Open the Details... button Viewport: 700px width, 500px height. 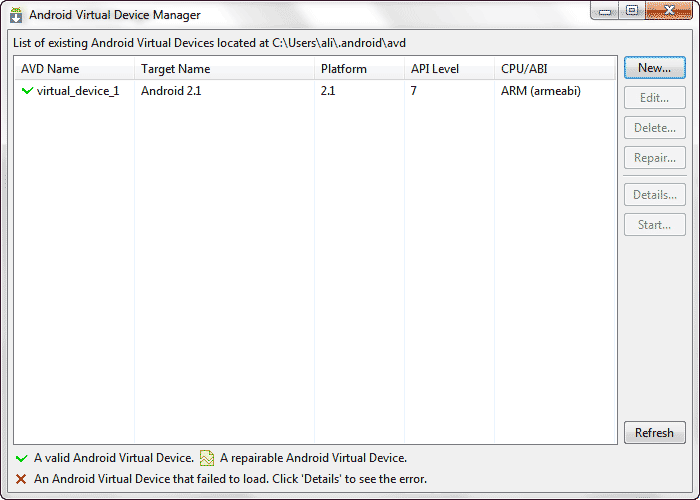tap(654, 195)
